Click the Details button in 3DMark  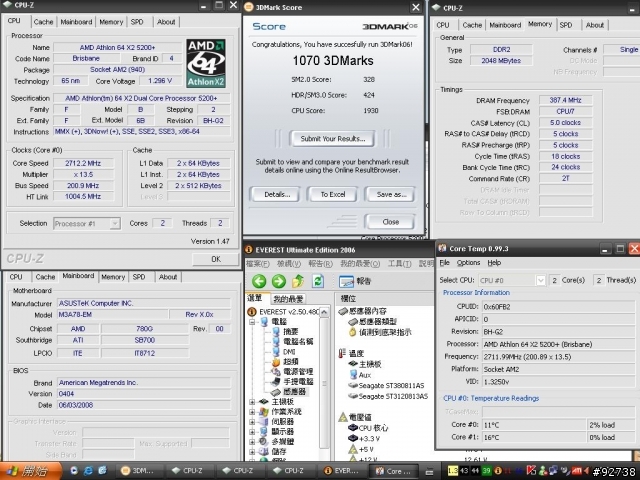[277, 194]
